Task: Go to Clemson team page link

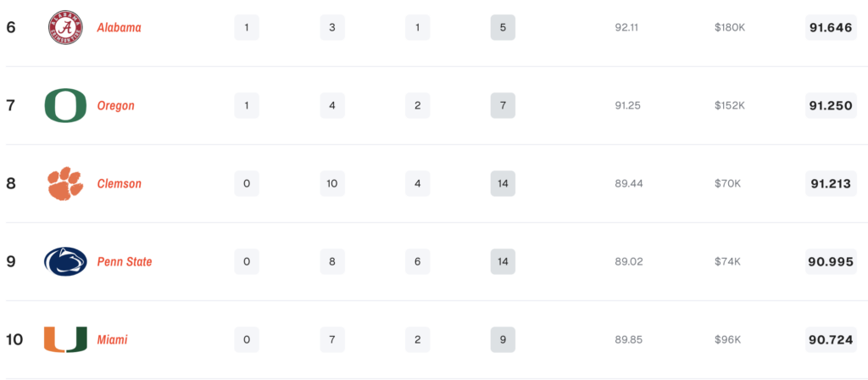Action: [119, 184]
